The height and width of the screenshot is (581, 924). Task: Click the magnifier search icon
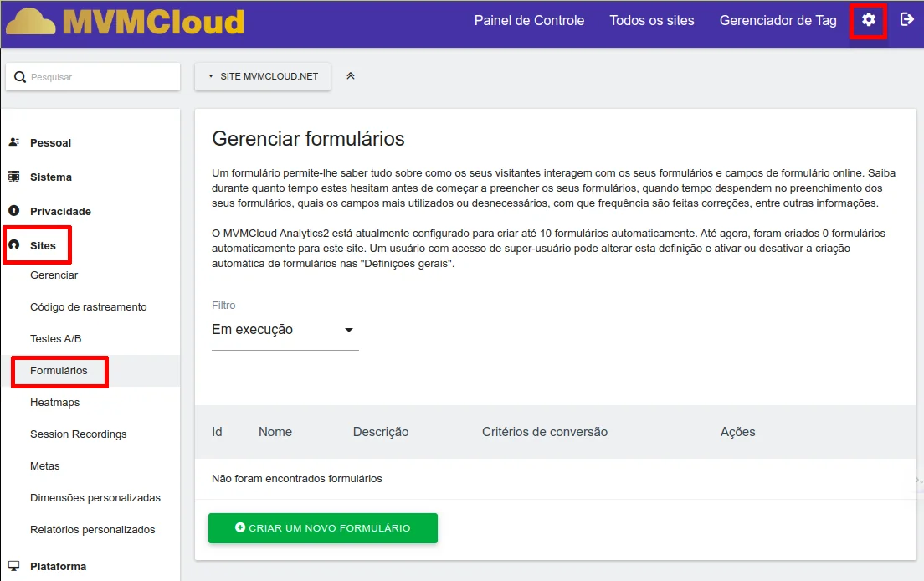(20, 77)
